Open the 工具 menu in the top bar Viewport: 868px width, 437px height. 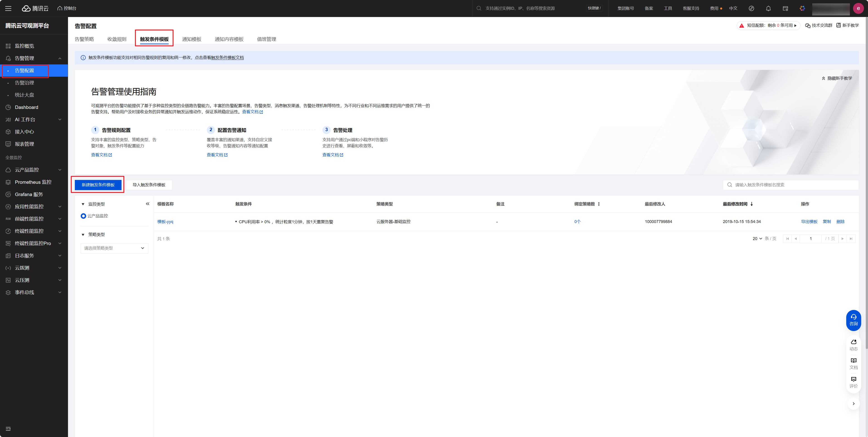click(668, 8)
